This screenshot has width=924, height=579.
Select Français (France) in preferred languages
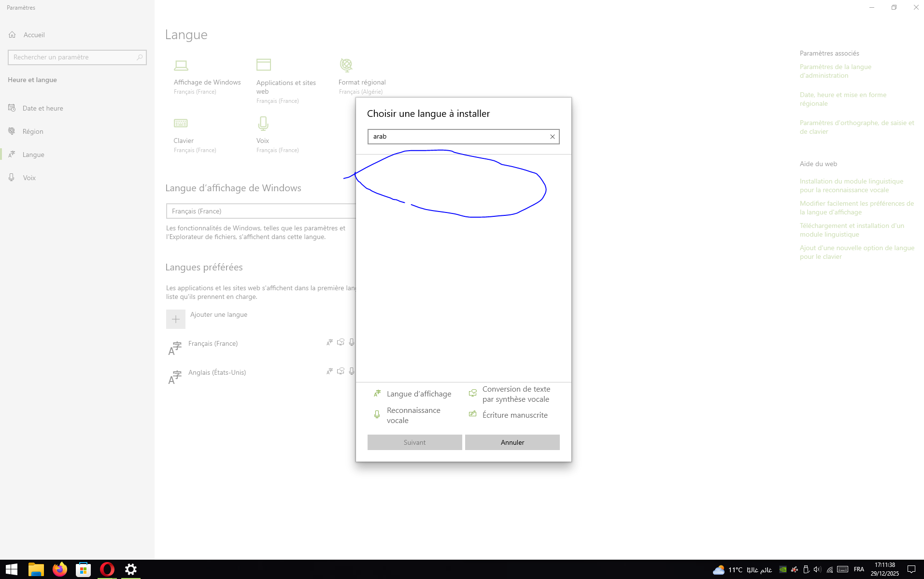point(213,344)
